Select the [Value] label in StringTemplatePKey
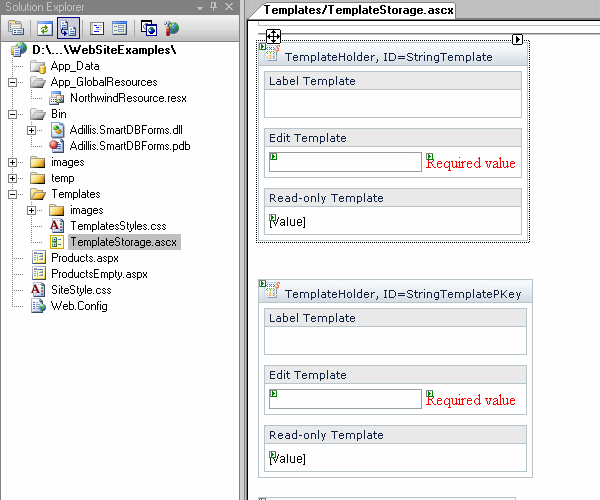The width and height of the screenshot is (600, 500). tap(287, 458)
